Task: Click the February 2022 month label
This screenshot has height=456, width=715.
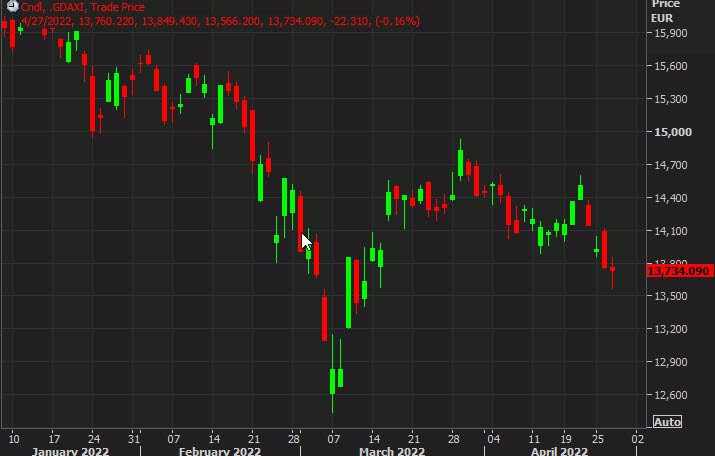Action: 220,451
